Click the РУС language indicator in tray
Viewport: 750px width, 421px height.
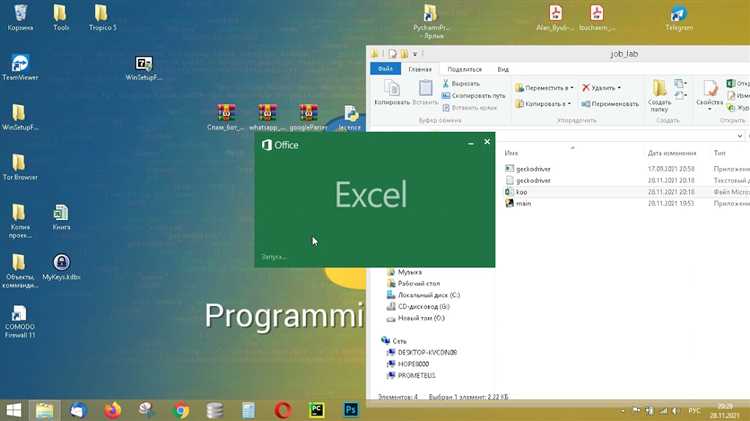pyautogui.click(x=694, y=411)
